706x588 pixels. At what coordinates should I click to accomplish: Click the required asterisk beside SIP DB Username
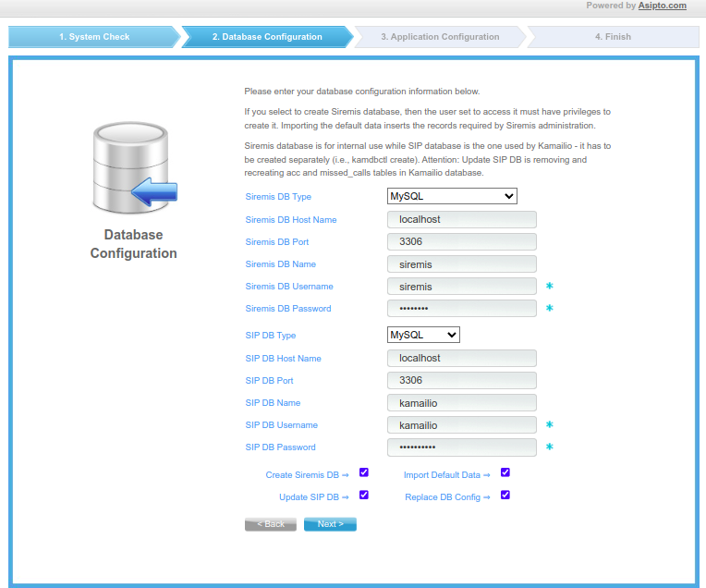tap(549, 424)
